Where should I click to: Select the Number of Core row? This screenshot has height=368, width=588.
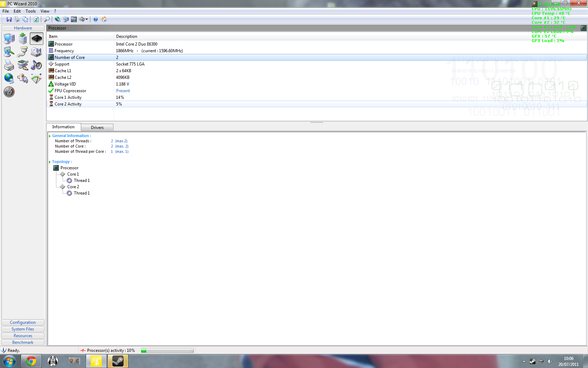(x=317, y=57)
